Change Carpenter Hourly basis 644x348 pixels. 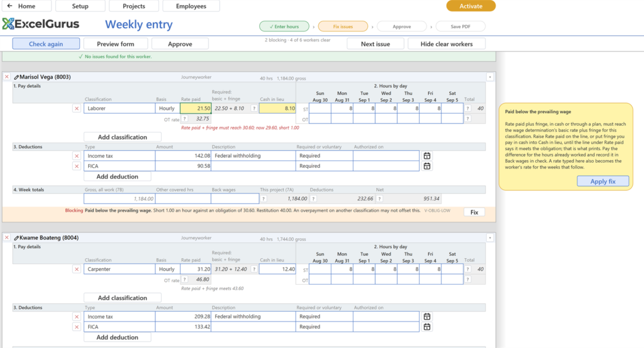(167, 269)
